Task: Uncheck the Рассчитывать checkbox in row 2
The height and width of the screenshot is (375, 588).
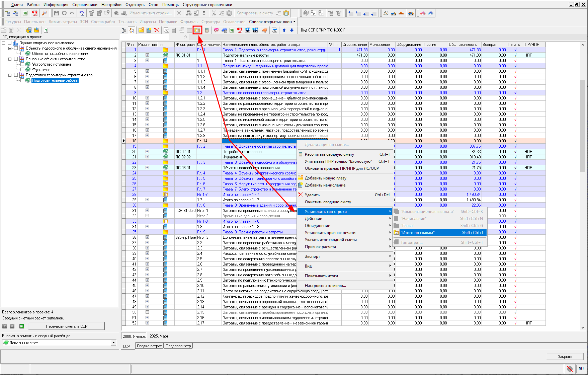Action: tap(147, 55)
